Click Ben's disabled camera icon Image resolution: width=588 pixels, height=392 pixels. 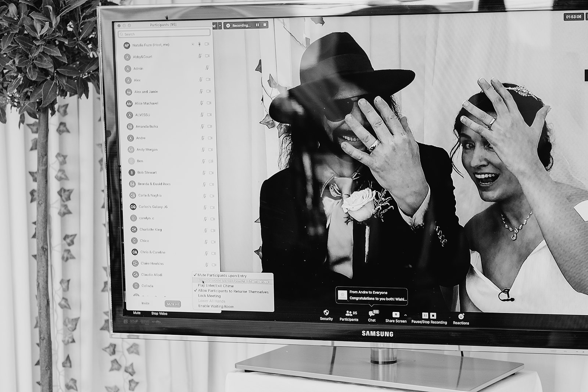[x=211, y=161]
